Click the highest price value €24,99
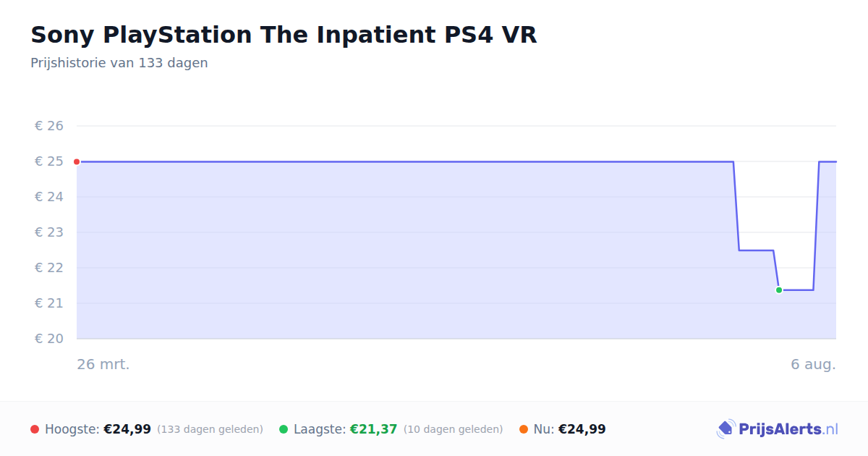The width and height of the screenshot is (868, 456). pyautogui.click(x=127, y=429)
